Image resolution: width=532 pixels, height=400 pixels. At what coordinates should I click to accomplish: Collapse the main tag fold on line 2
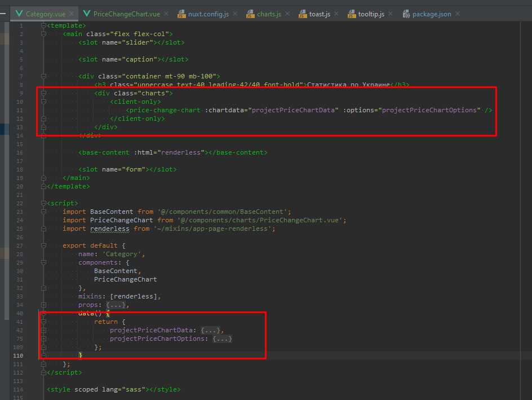coord(43,34)
